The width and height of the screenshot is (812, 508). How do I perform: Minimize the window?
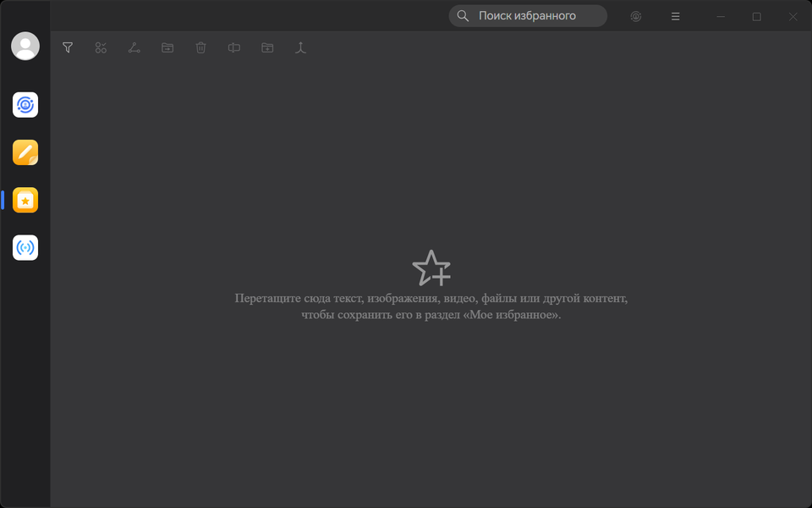721,17
